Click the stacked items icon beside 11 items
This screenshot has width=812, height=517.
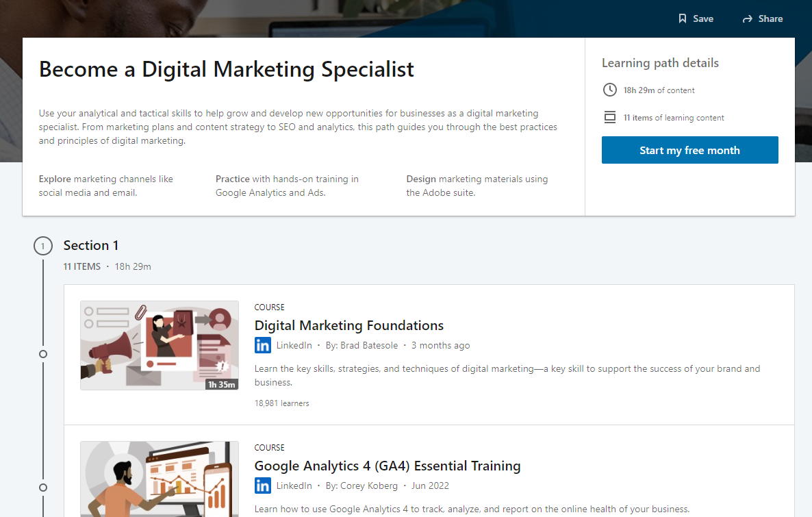point(610,117)
